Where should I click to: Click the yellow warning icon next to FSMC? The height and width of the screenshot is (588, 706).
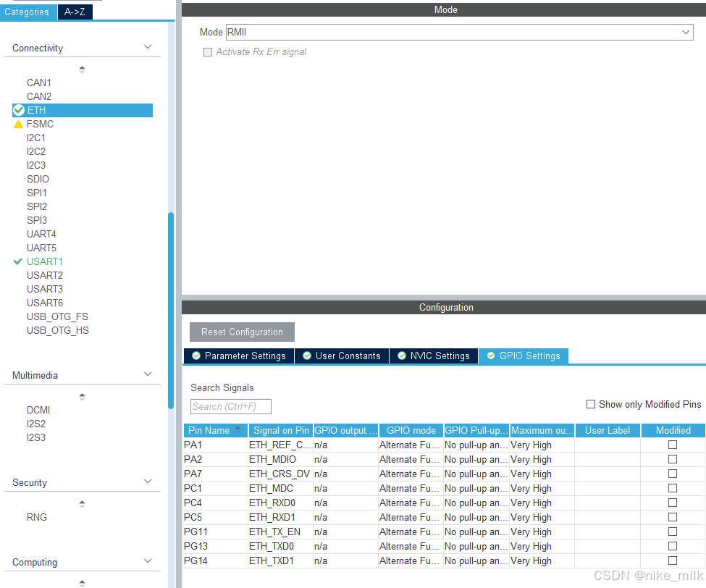pyautogui.click(x=18, y=124)
